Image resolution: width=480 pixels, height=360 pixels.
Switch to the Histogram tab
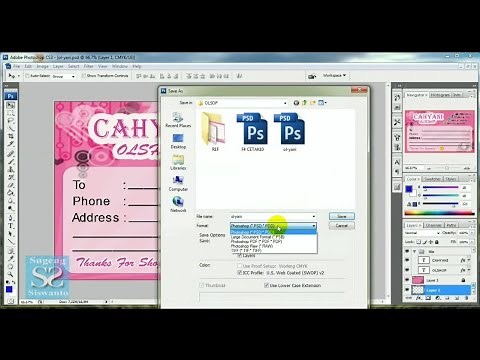[440, 95]
